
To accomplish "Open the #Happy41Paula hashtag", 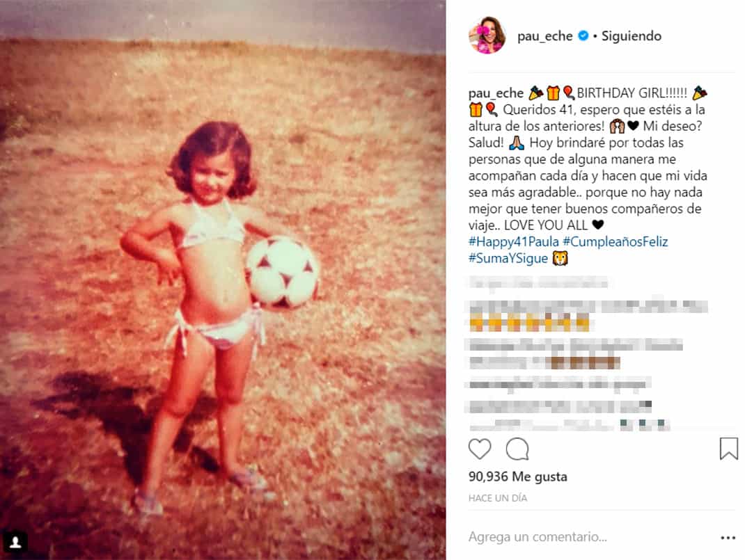I will click(x=514, y=241).
